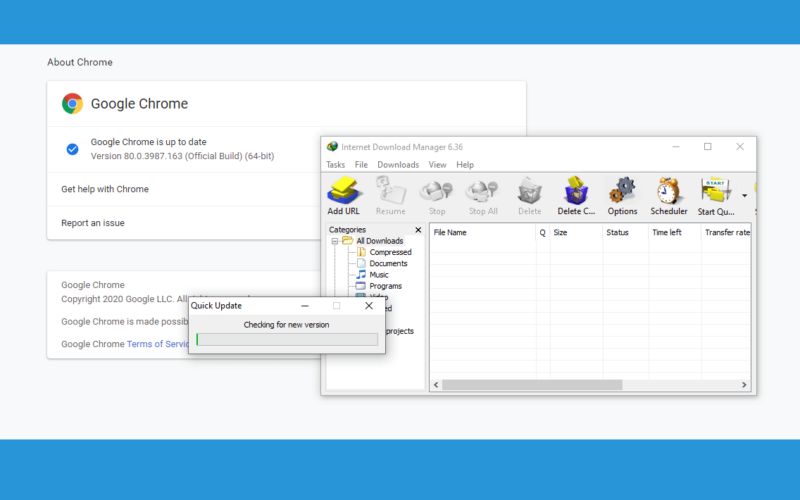This screenshot has width=800, height=500.
Task: Click Get help with Chrome
Action: [105, 189]
